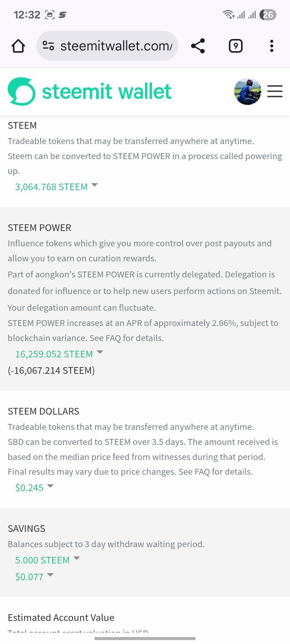Open the 5.000 STEEM savings dropdown

(47, 560)
